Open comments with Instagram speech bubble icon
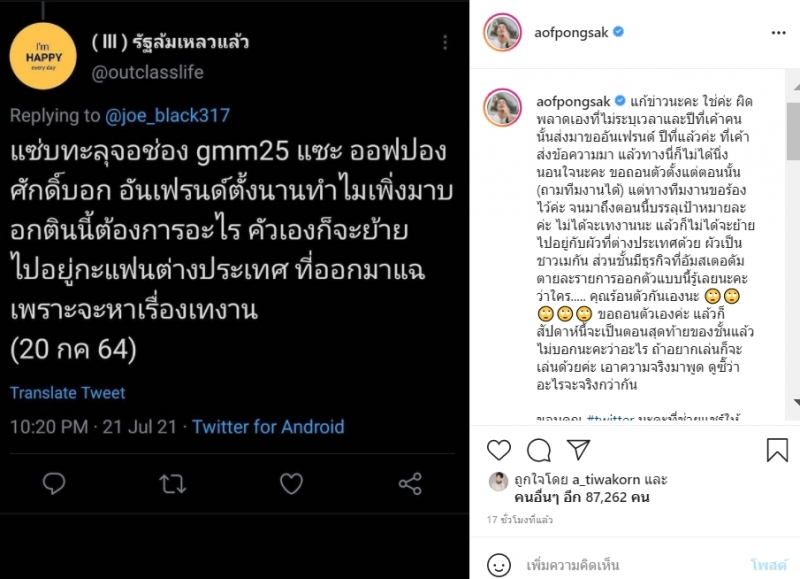 tap(539, 450)
